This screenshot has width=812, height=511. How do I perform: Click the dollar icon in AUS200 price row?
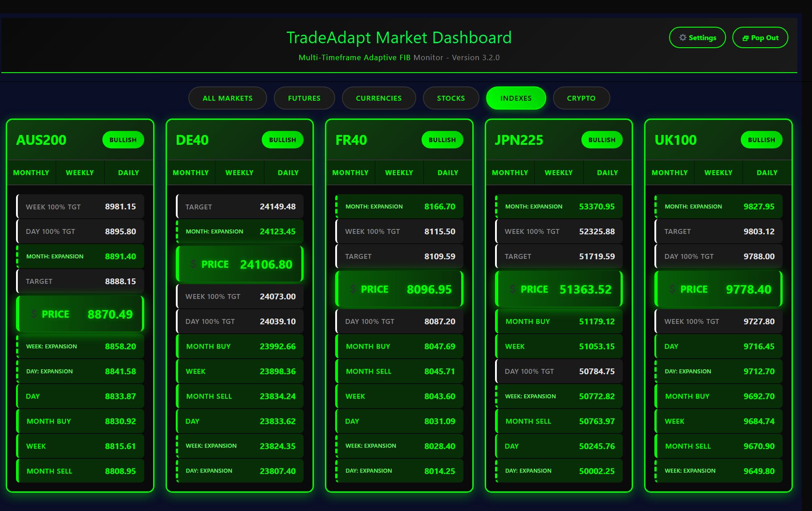pos(34,314)
